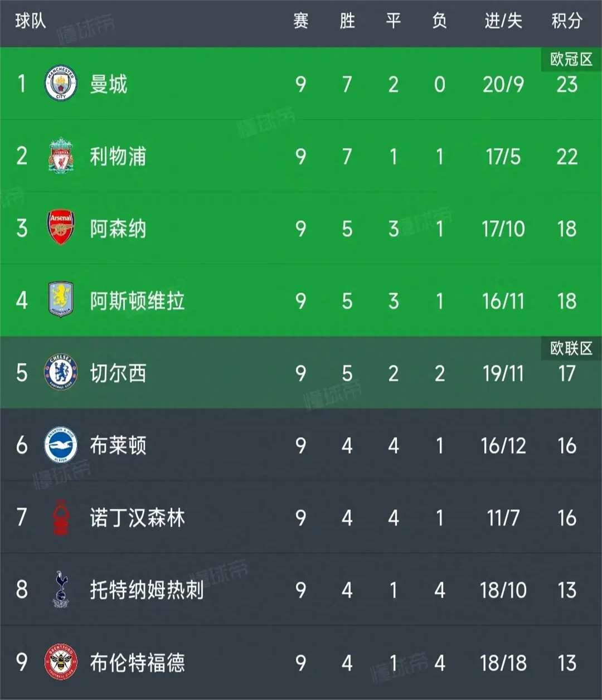The width and height of the screenshot is (602, 700).
Task: Click the 球队 column header
Action: point(30,21)
